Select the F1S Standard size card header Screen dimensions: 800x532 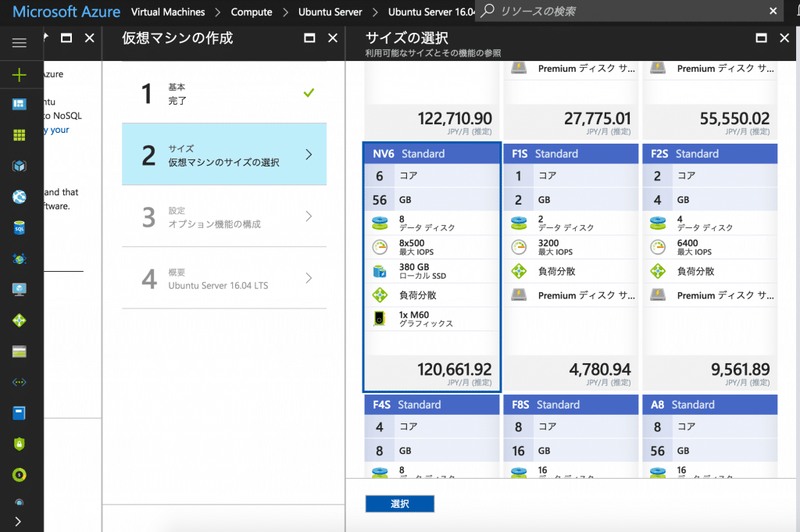tap(570, 154)
